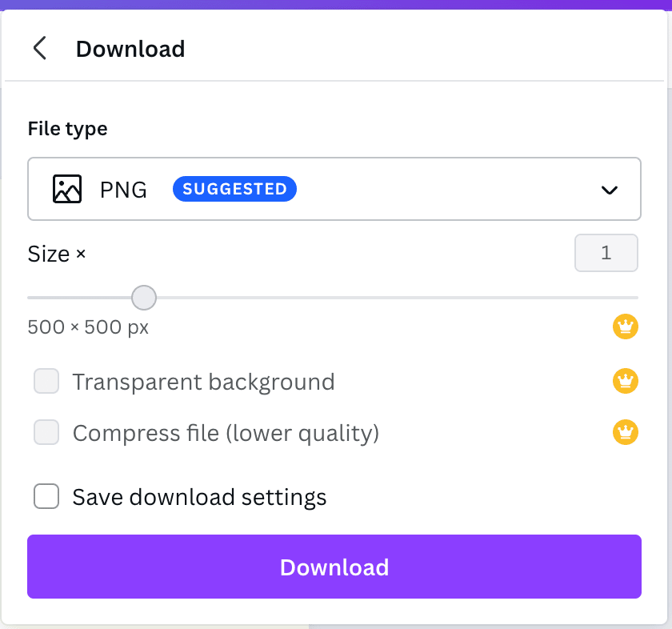Expand the format options to change from PNG
Image resolution: width=672 pixels, height=629 pixels.
coord(610,190)
